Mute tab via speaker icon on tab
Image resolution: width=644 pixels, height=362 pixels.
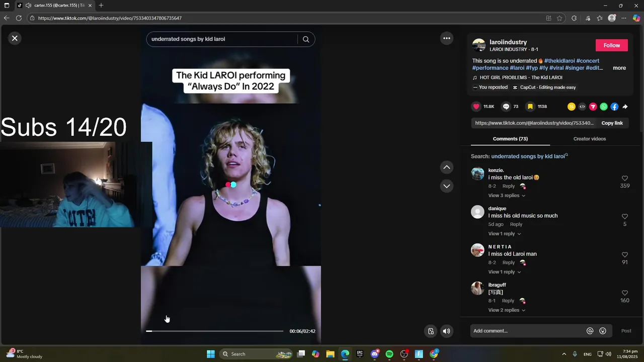28,6
